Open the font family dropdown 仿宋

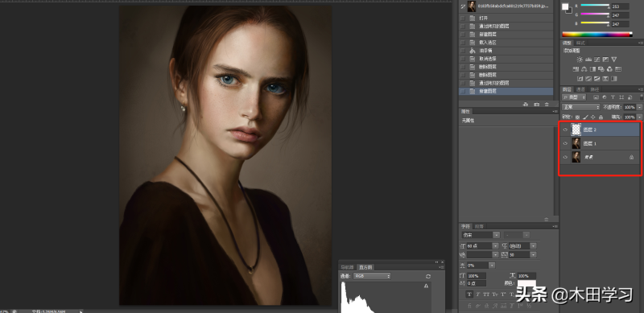[x=481, y=235]
